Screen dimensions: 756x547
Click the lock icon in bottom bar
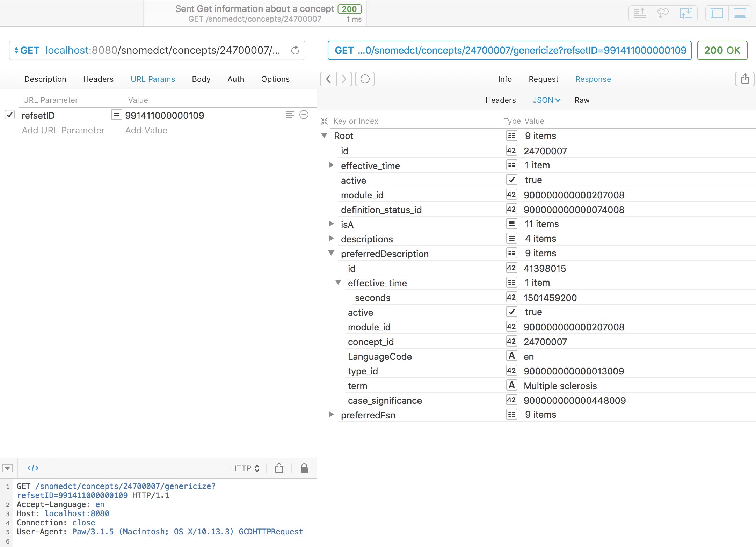coord(304,468)
